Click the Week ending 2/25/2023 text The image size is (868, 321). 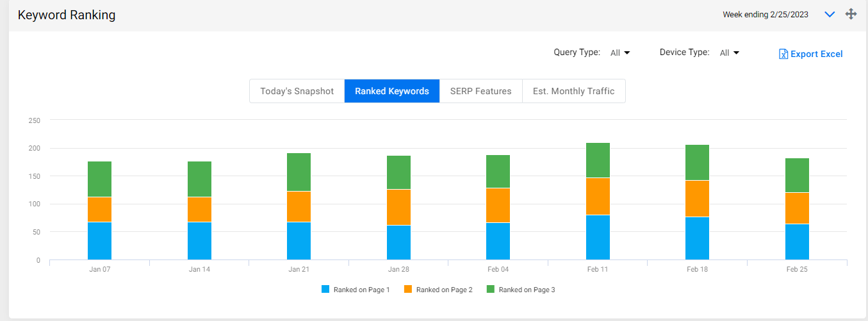tap(766, 14)
